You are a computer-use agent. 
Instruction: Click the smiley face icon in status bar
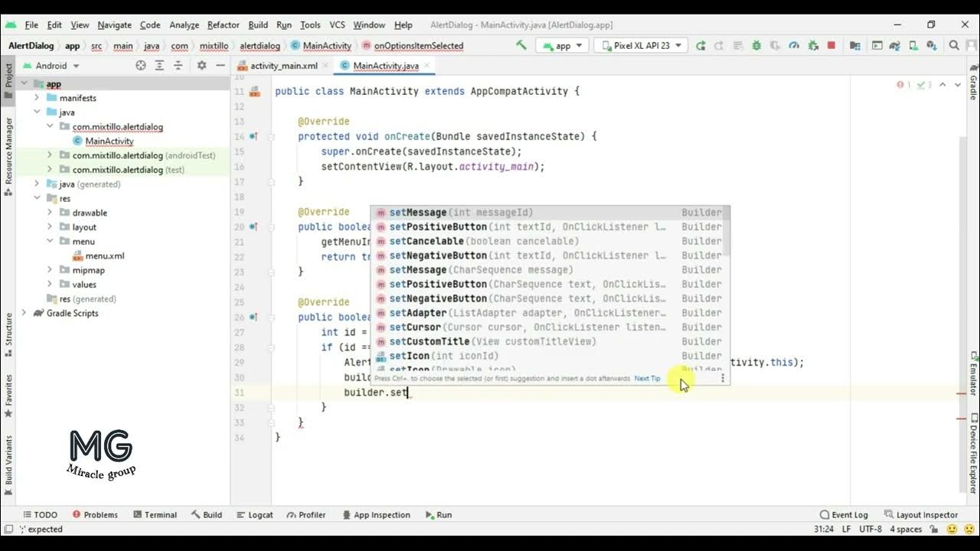(952, 529)
